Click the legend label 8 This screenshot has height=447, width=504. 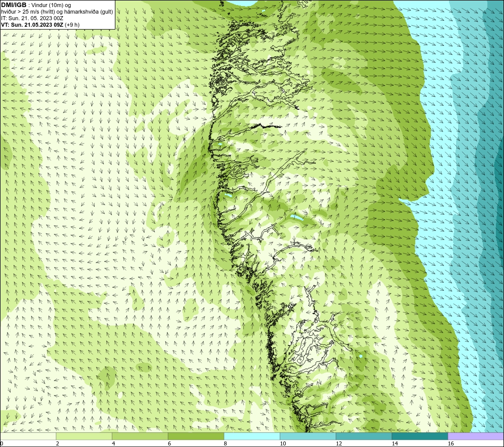(x=225, y=443)
